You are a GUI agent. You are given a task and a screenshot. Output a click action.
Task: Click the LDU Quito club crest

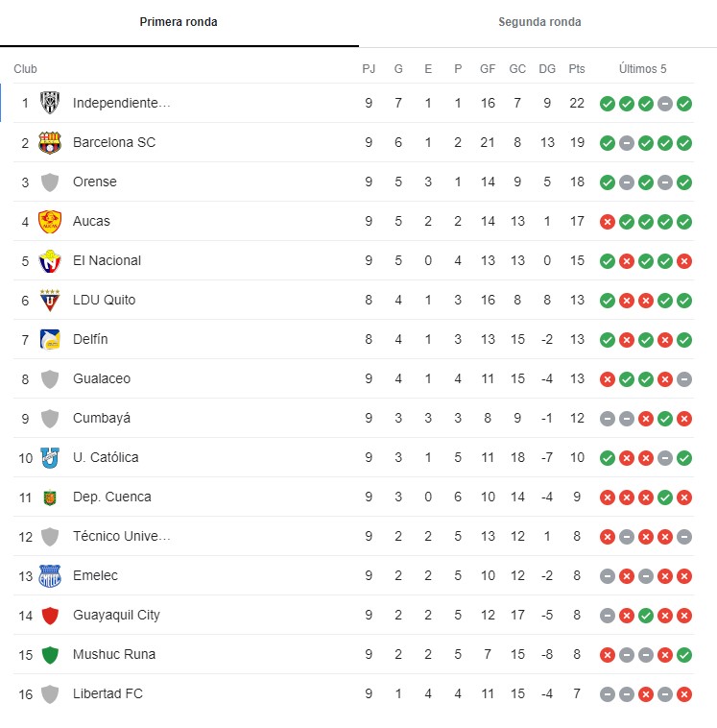click(x=50, y=300)
